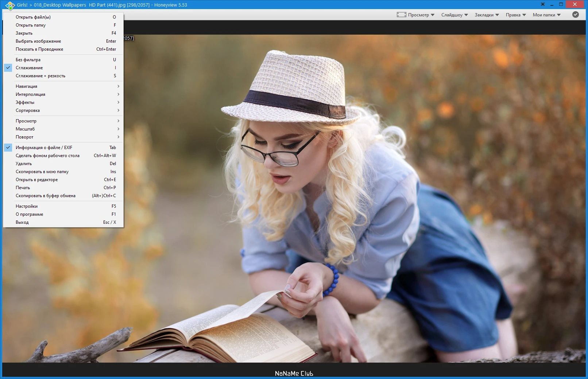Click the Honeyview logo icon in title bar
This screenshot has height=379, width=588.
[x=10, y=5]
